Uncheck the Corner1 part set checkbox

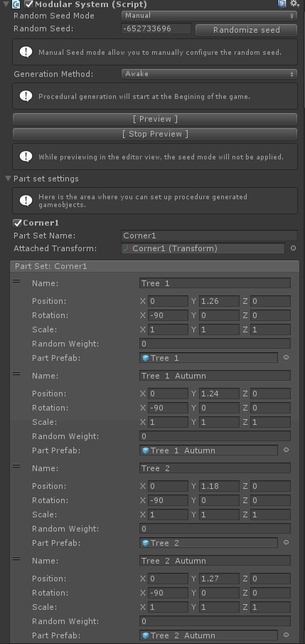coord(17,223)
